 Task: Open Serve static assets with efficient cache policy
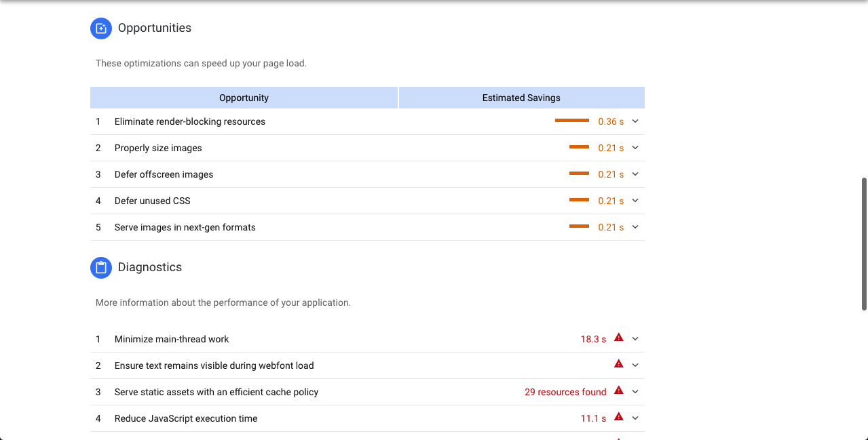pyautogui.click(x=216, y=392)
